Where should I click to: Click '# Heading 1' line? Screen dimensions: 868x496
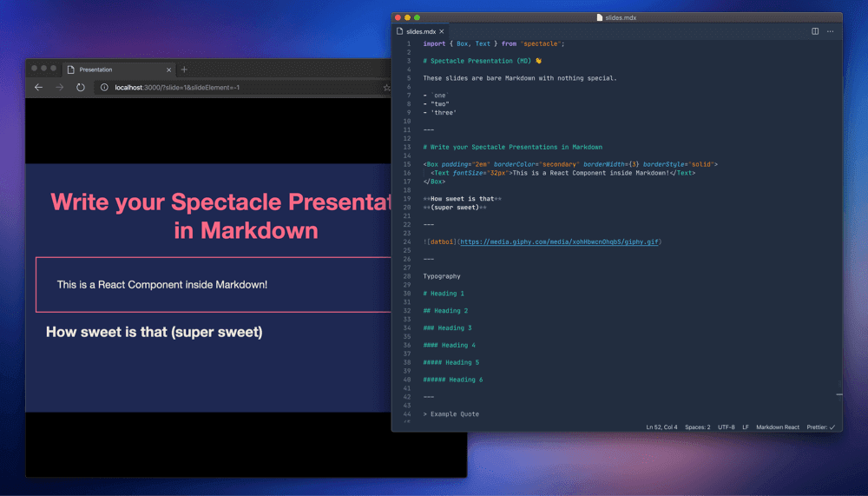[x=444, y=293]
